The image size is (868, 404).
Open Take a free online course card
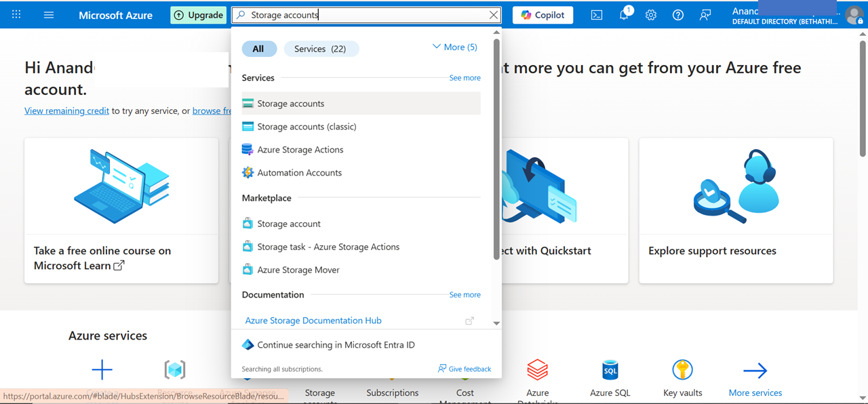(x=121, y=211)
